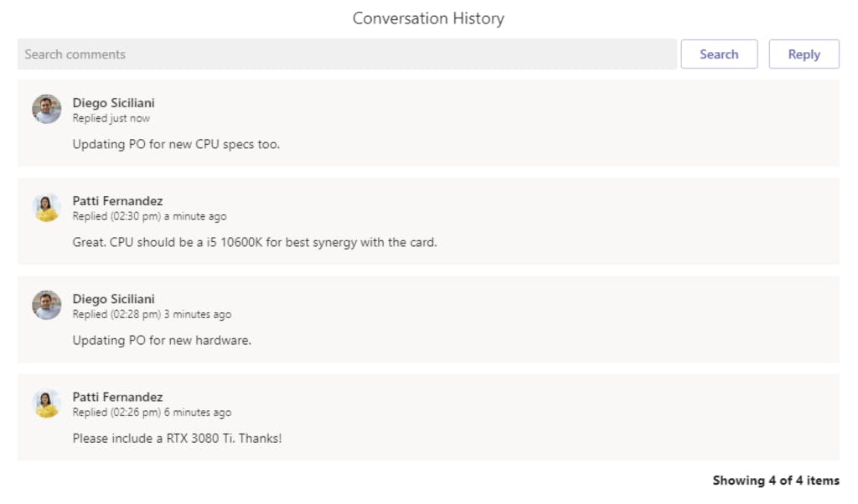Click the "Updating PO for new CPU specs too" message

click(x=176, y=144)
